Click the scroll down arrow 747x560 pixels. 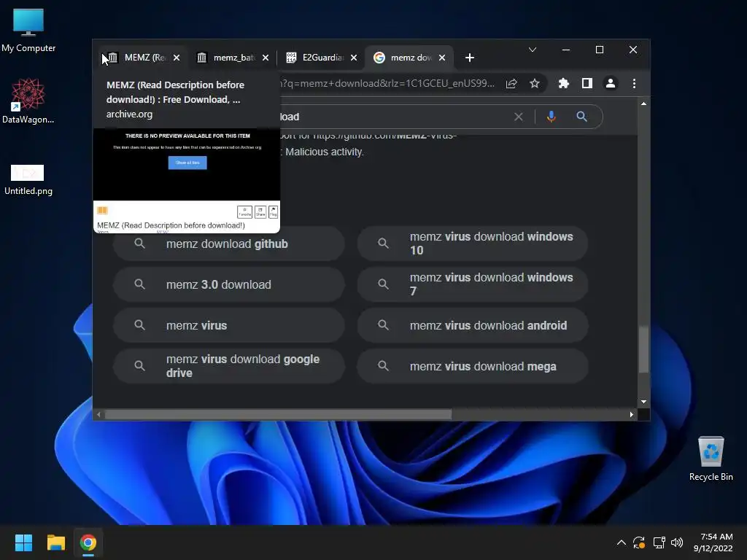click(643, 402)
